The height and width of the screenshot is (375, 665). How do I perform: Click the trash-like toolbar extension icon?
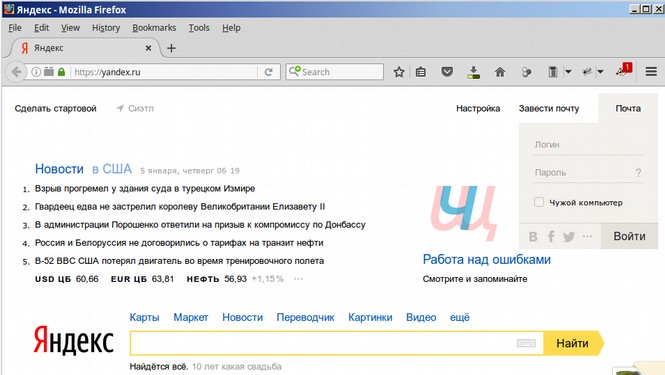[553, 72]
